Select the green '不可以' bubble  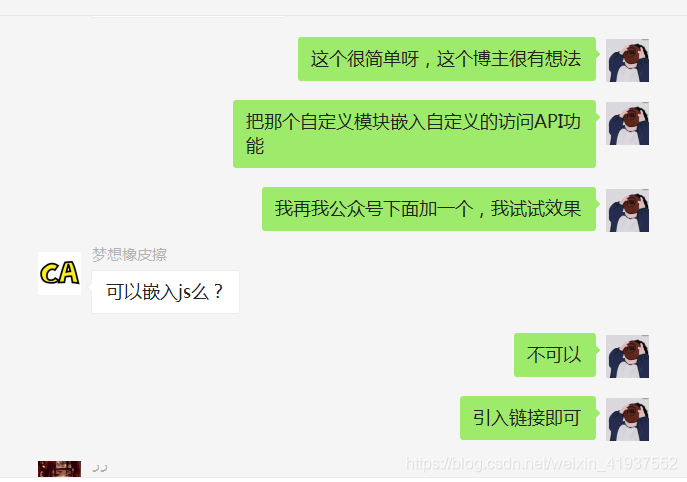[555, 355]
